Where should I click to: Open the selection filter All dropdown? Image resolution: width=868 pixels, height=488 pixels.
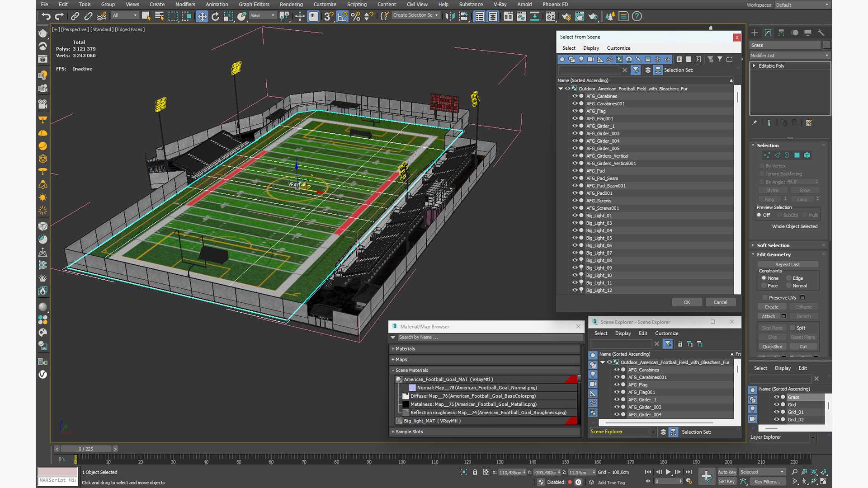125,15
